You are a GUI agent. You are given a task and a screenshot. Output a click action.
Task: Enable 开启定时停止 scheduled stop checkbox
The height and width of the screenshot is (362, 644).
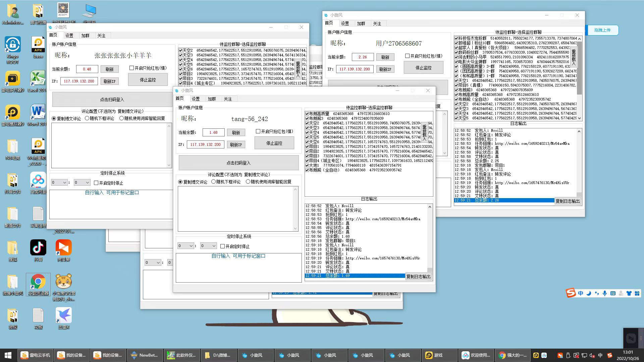click(x=222, y=246)
